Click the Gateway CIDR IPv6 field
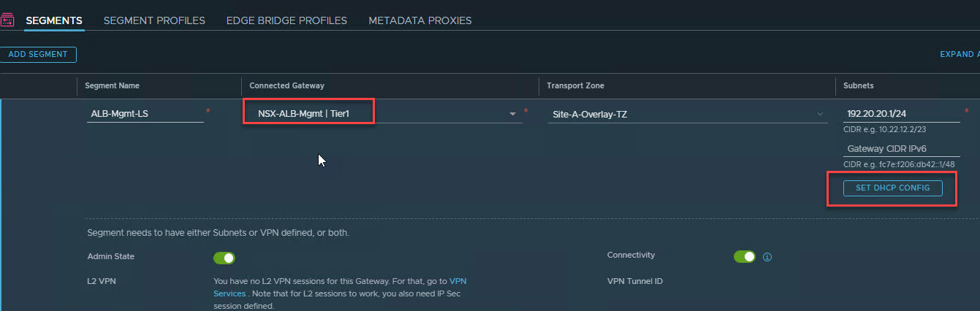 (901, 149)
